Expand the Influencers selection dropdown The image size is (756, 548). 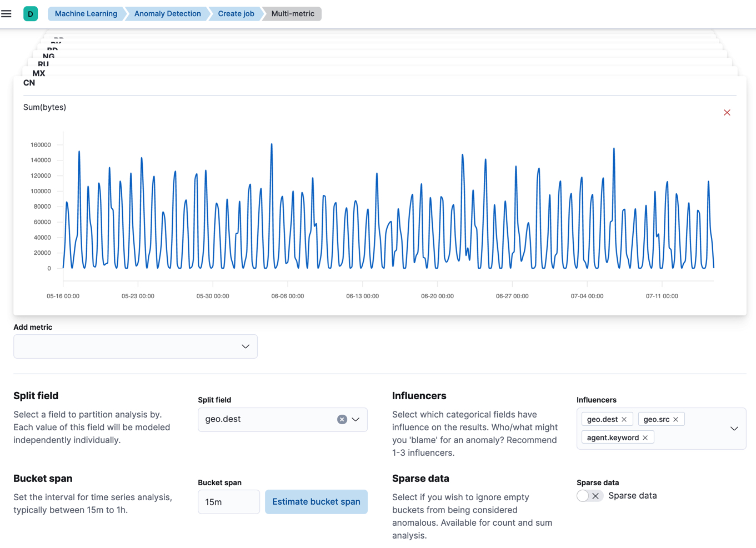point(733,428)
